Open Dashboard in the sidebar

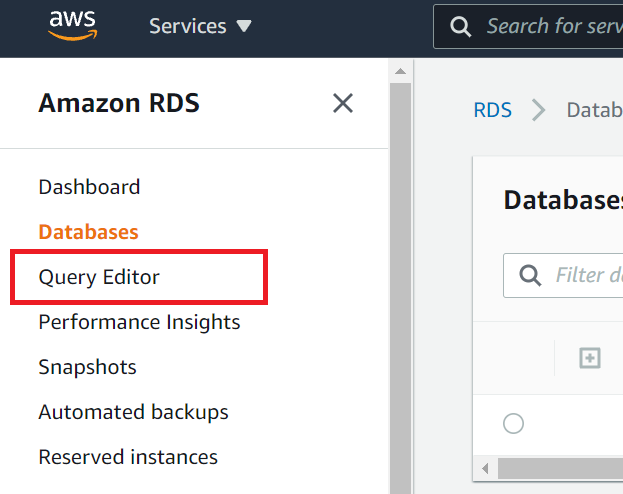[89, 187]
